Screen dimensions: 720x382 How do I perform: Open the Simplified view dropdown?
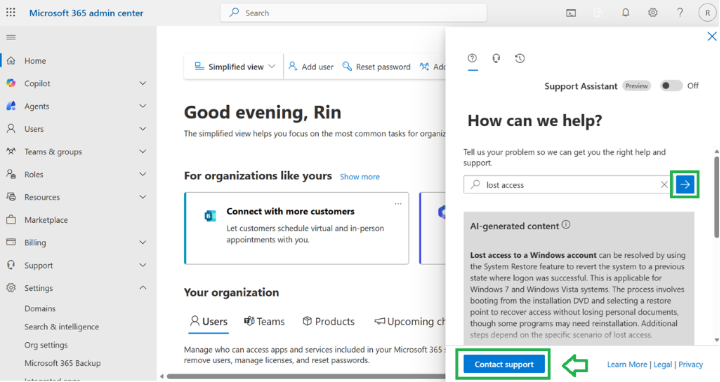pyautogui.click(x=235, y=67)
